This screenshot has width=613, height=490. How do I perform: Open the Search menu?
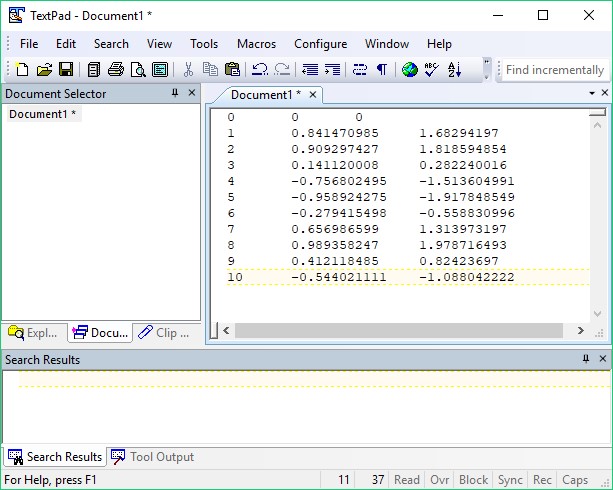(x=111, y=44)
